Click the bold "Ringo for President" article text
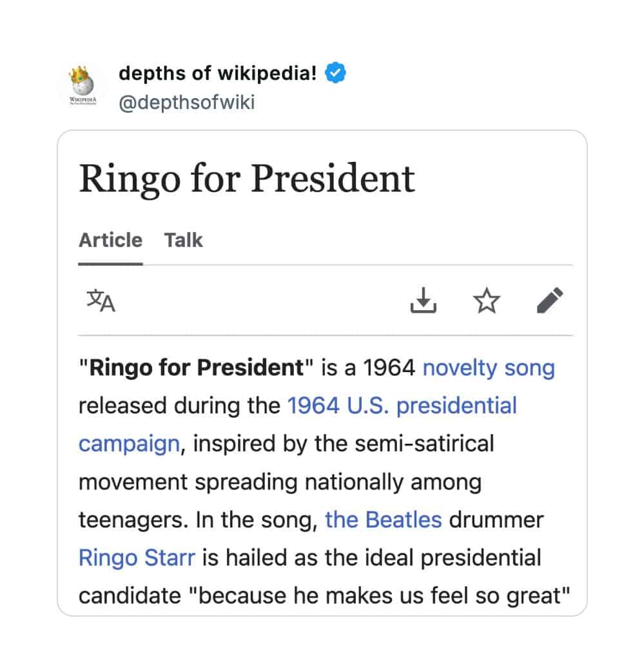The image size is (642, 672). tap(196, 368)
